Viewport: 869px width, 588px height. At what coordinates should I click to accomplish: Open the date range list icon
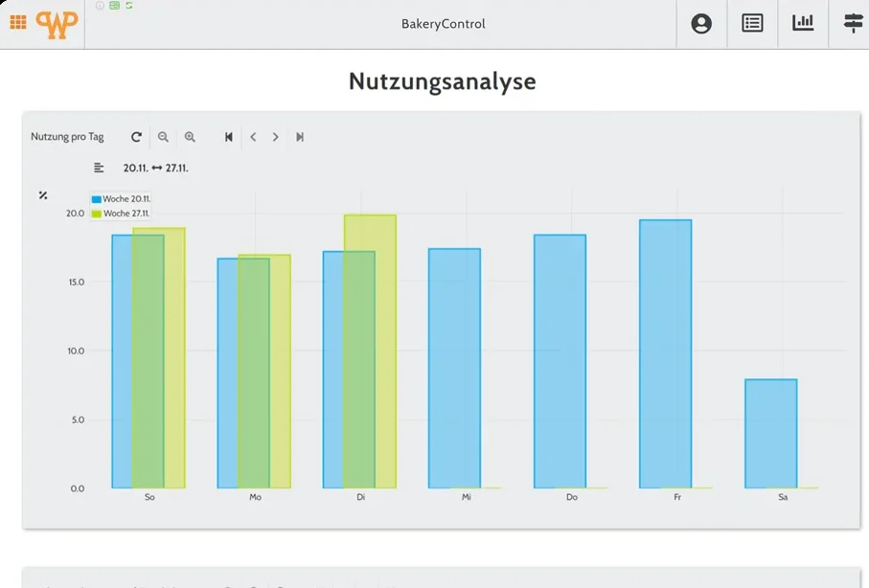[99, 168]
